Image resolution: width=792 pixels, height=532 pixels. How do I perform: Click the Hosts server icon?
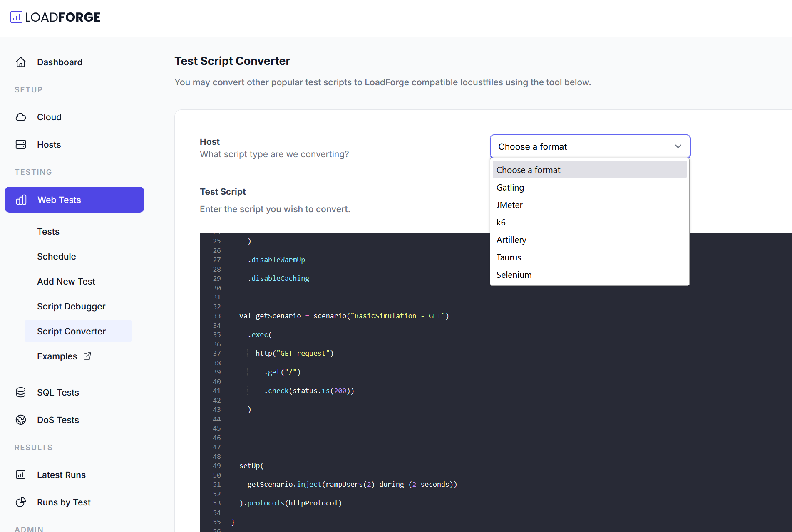(x=21, y=144)
